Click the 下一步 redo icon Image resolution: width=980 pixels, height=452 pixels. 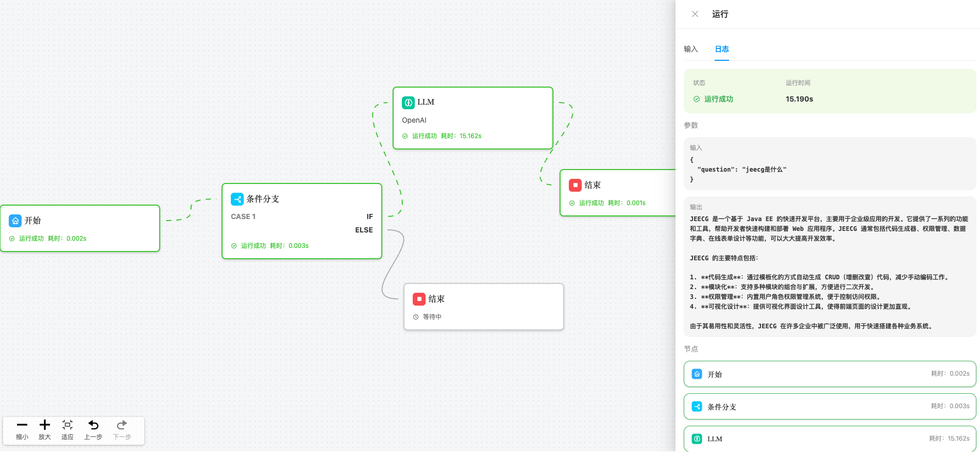pos(122,425)
